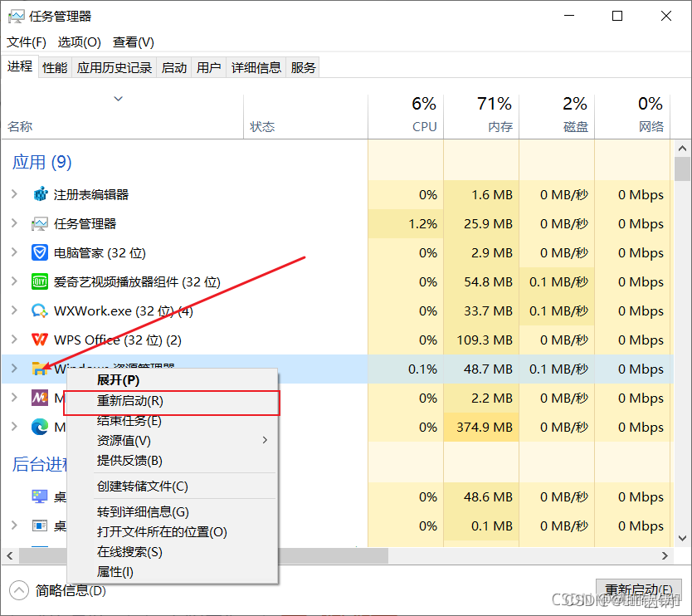Viewport: 692px width, 616px height.
Task: Click the 电脑管家 shield icon
Action: pyautogui.click(x=40, y=252)
